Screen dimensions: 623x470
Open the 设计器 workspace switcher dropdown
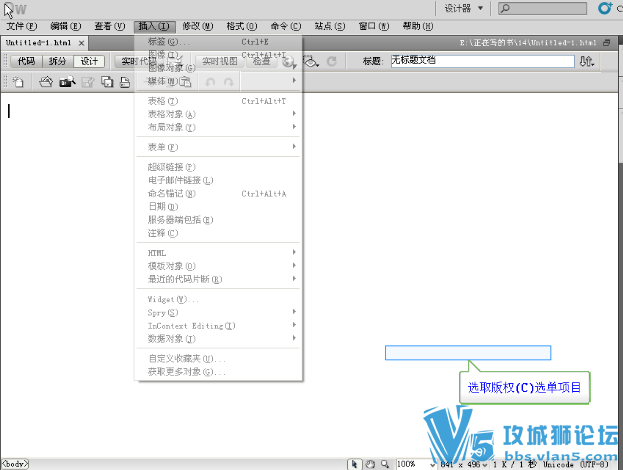coord(463,8)
